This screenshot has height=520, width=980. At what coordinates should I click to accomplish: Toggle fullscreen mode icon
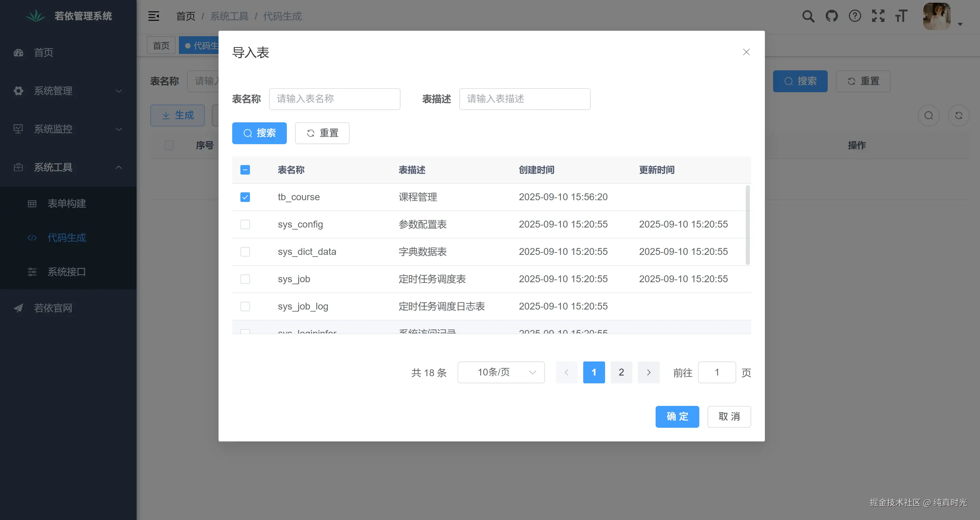click(x=878, y=16)
